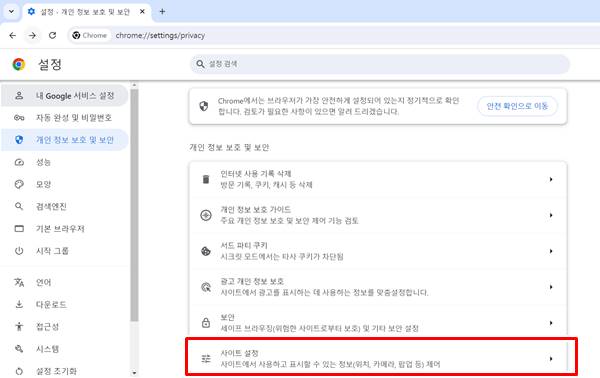Open 내 Google 서비스 설정 in sidebar

coord(65,96)
